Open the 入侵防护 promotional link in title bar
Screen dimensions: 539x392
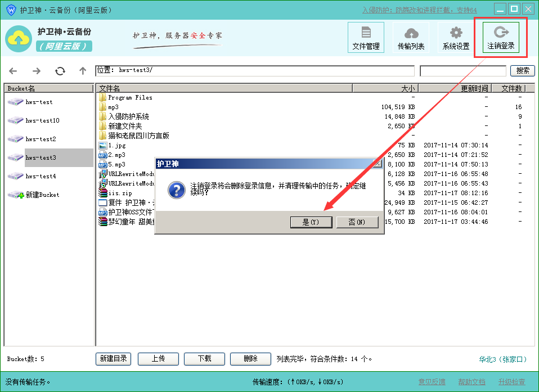click(420, 10)
